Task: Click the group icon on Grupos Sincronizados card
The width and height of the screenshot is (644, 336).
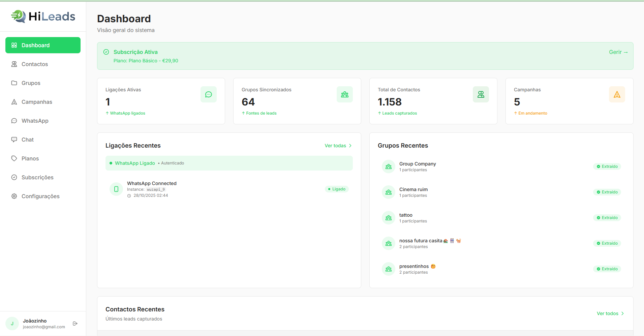Action: (x=345, y=94)
